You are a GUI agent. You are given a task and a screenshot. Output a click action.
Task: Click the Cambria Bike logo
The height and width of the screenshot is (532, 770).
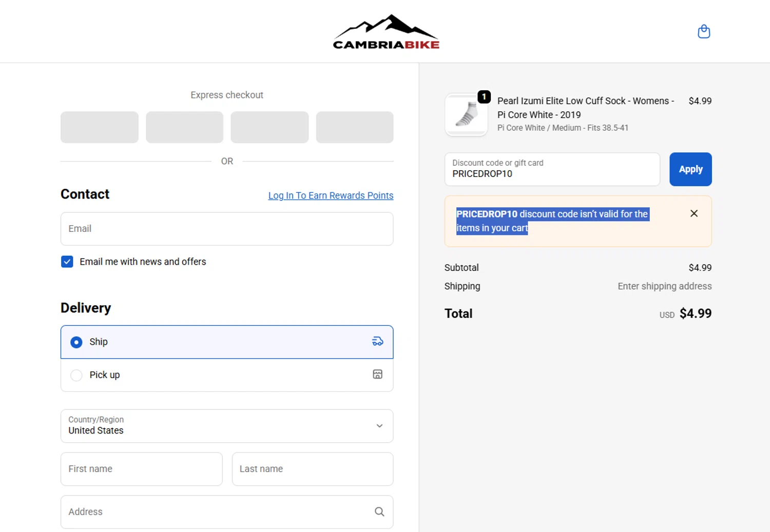tap(386, 32)
